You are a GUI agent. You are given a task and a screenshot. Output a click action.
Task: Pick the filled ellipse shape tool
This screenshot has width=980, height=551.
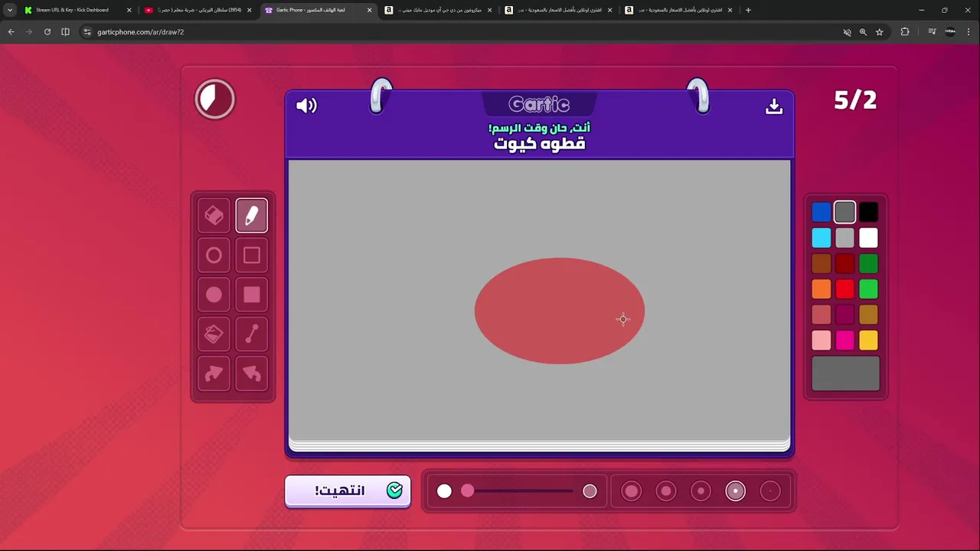[x=214, y=295]
